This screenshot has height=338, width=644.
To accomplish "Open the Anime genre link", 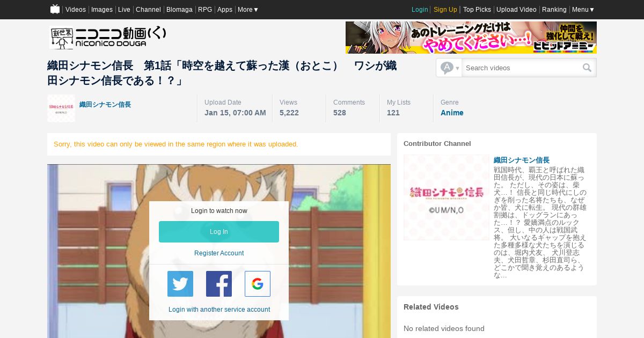I will point(452,113).
